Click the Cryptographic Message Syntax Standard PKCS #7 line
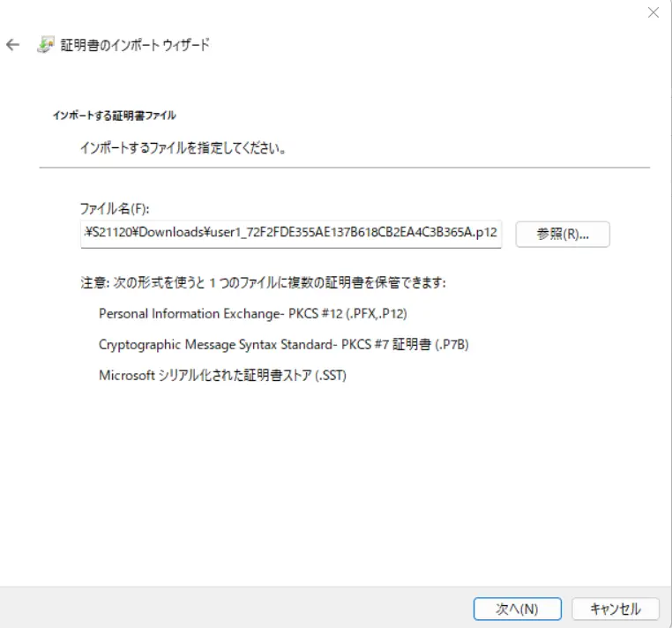672x628 pixels. [x=284, y=345]
